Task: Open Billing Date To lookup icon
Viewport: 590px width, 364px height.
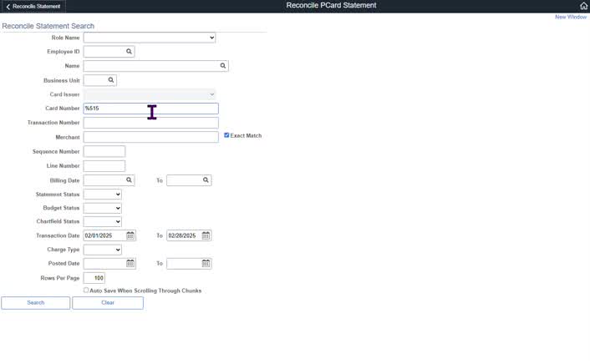Action: [x=206, y=180]
